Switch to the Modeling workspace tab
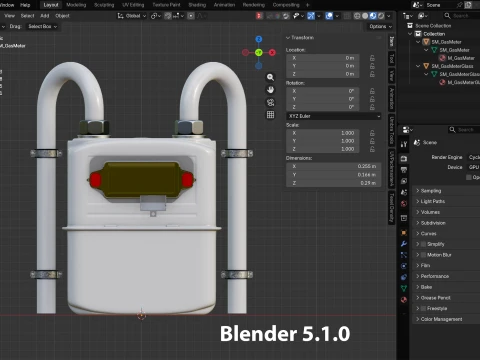480x360 pixels. point(76,5)
